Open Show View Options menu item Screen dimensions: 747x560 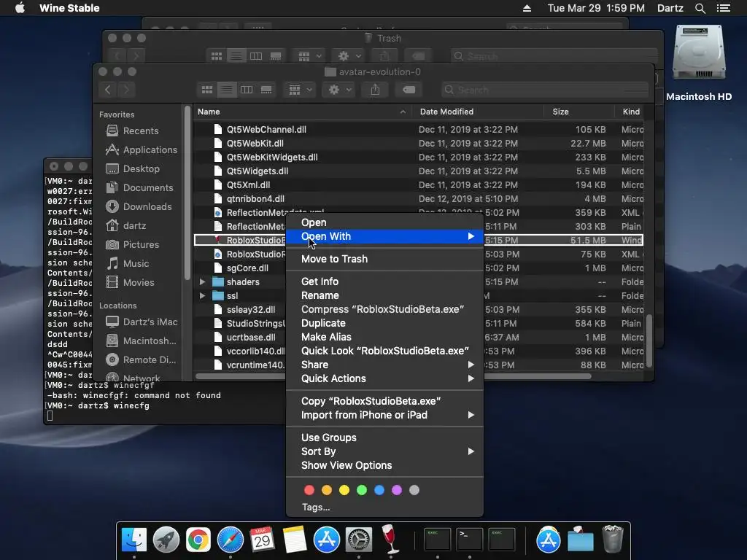pos(384,465)
